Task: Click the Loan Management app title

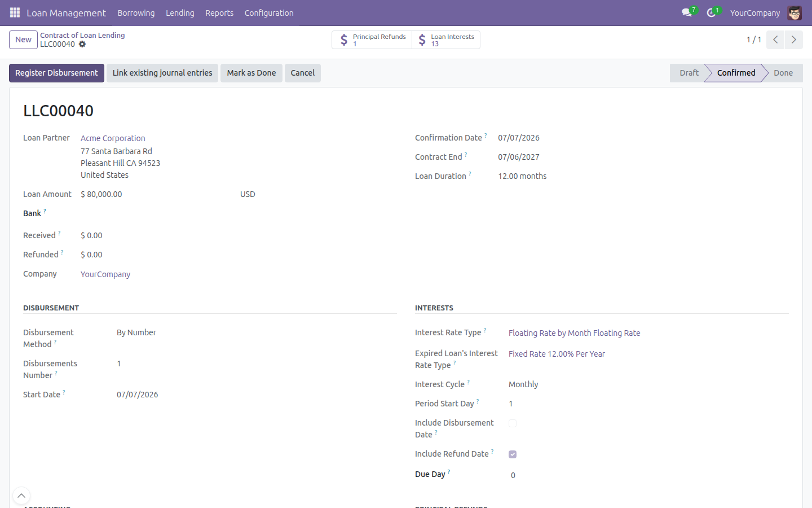Action: point(67,12)
